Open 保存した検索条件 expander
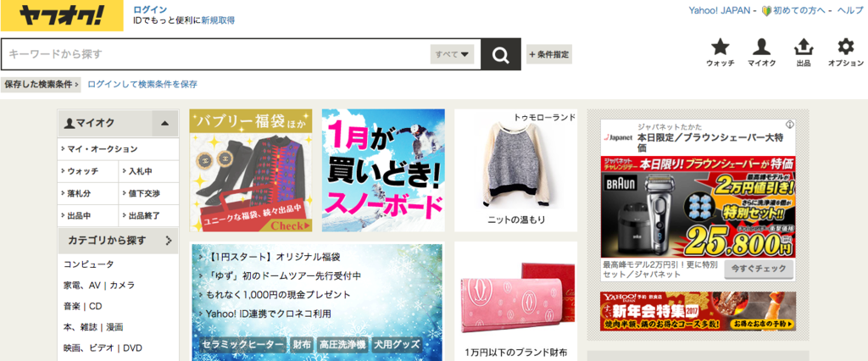The height and width of the screenshot is (361, 868). pyautogui.click(x=42, y=85)
